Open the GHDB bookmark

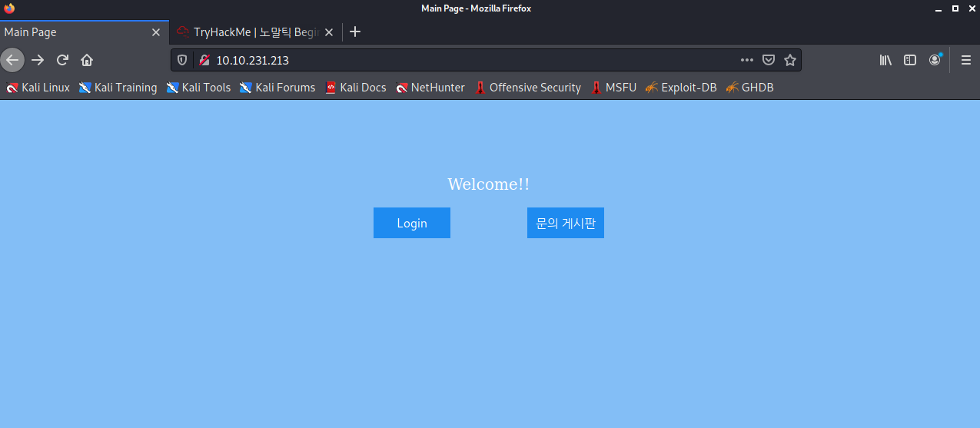[749, 88]
